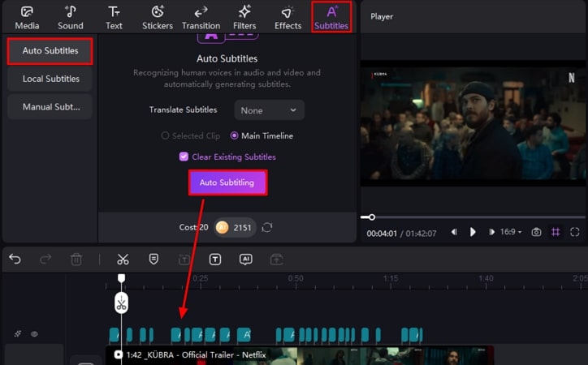
Task: Click the current timecode 00:04:01
Action: click(382, 234)
